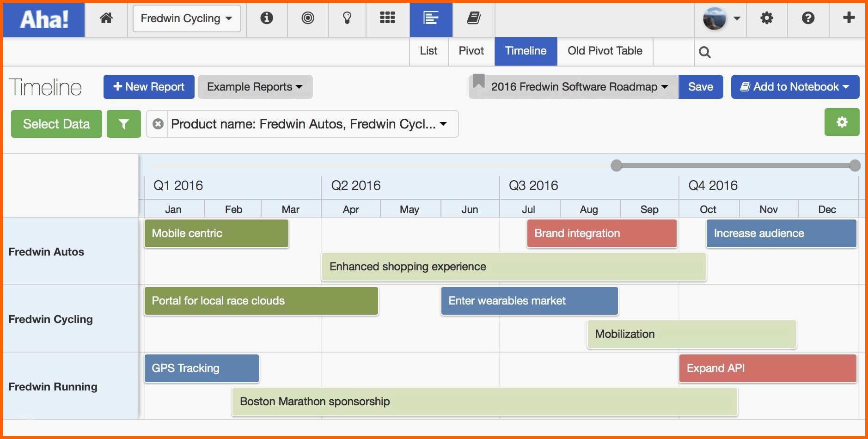Open the user avatar menu
Viewport: 868px width, 439px height.
tap(721, 18)
